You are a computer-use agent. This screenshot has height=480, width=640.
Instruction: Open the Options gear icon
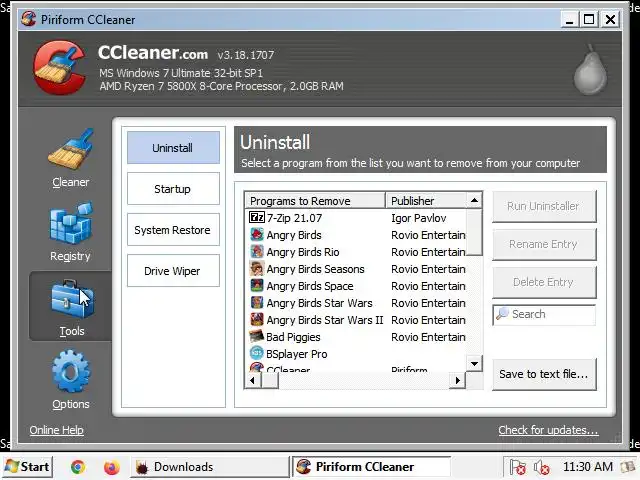pyautogui.click(x=71, y=371)
